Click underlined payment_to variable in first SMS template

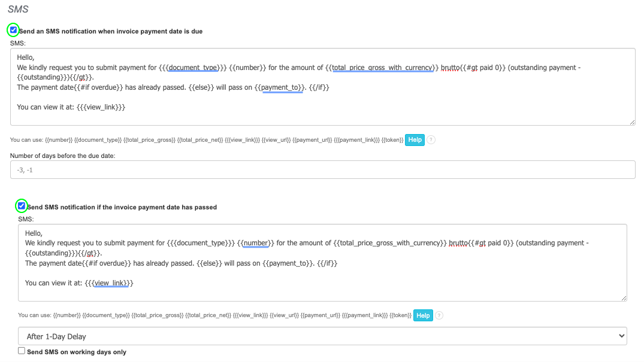click(x=283, y=87)
